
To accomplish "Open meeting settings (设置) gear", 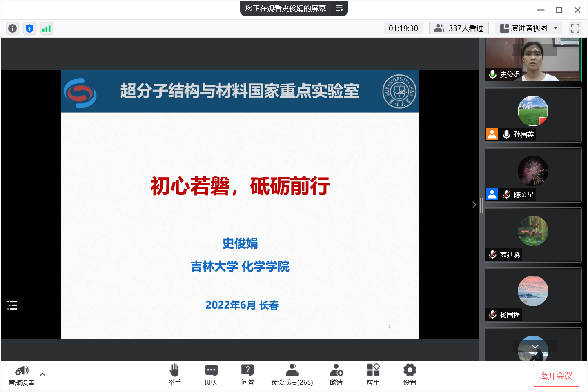I will 410,374.
